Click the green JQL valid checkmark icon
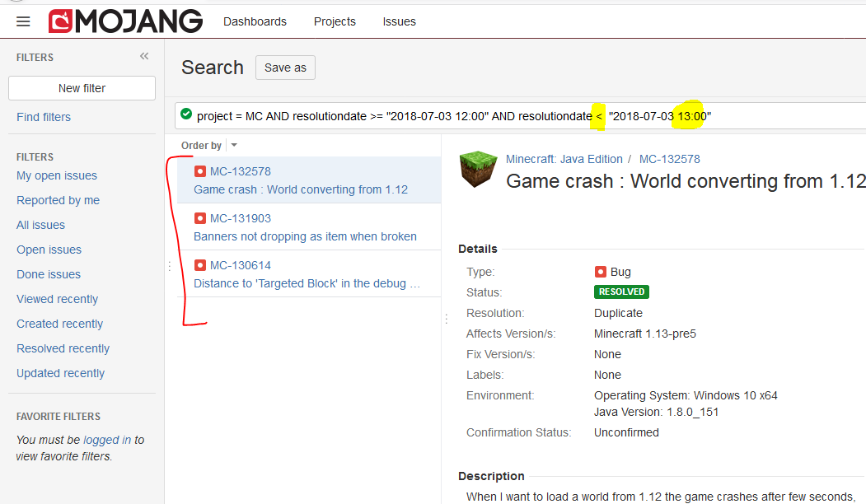The height and width of the screenshot is (504, 866). coord(186,114)
